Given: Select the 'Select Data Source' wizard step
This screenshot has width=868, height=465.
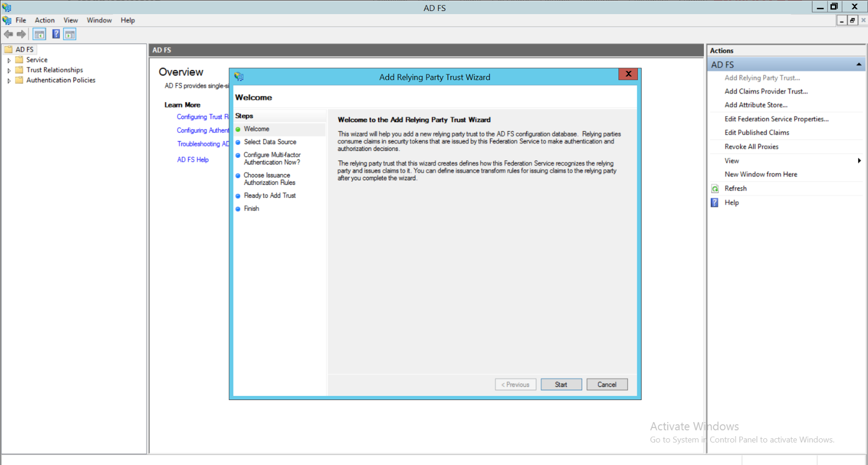Looking at the screenshot, I should tap(270, 142).
